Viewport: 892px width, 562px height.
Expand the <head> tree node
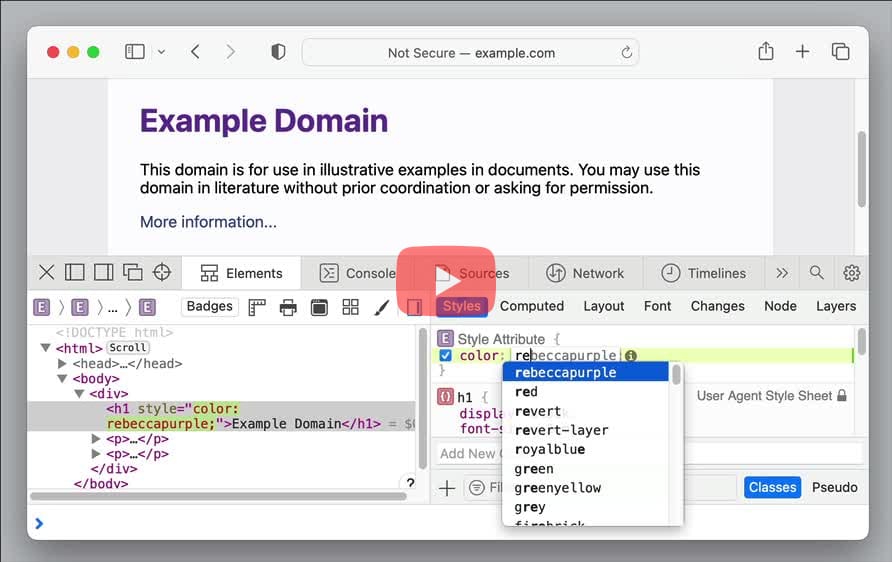click(63, 363)
